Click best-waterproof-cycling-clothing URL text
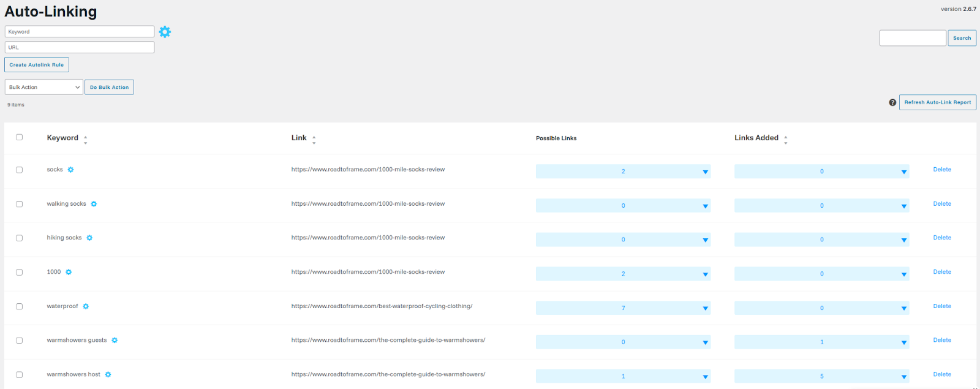Screen dimensions: 980x389 click(382, 306)
